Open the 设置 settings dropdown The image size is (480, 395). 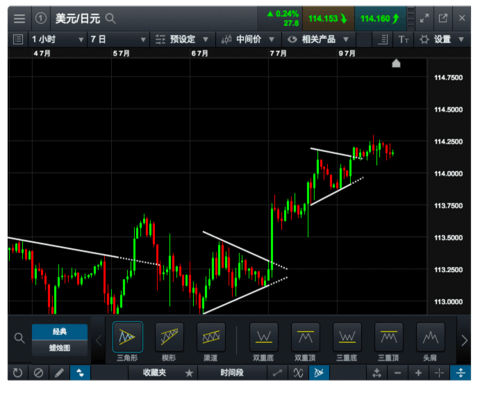(442, 39)
